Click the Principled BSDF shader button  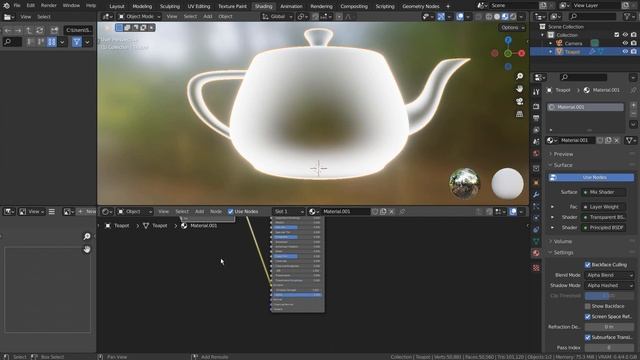tap(604, 228)
